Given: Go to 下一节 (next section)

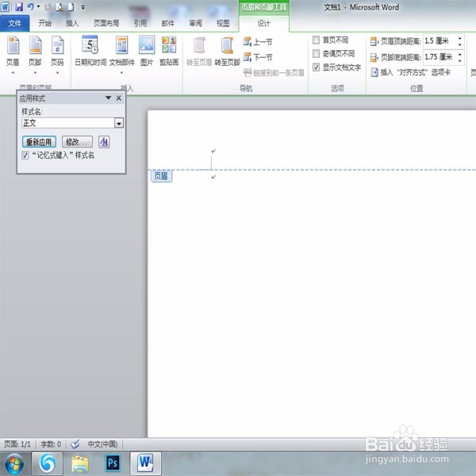Looking at the screenshot, I should 258,57.
